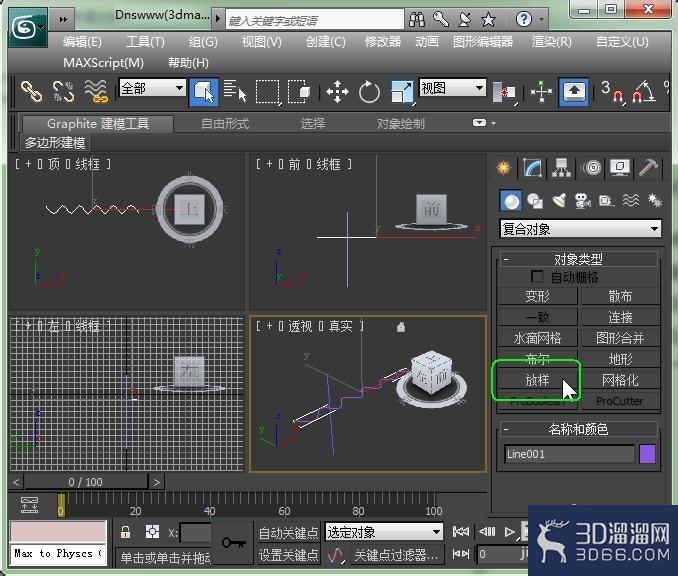
Task: Toggle absolute transform type-in mode icon
Action: pos(152,532)
